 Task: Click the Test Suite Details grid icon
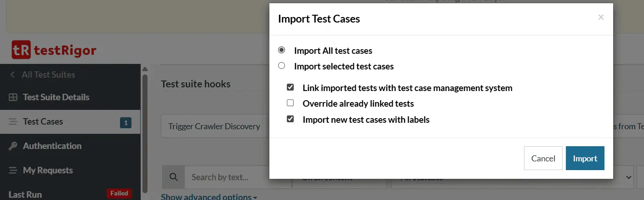[x=13, y=97]
